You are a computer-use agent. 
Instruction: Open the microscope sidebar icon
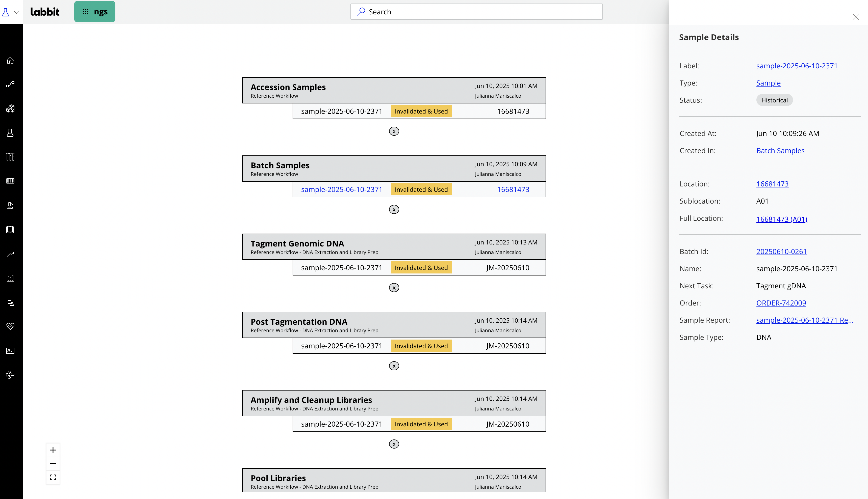10,205
